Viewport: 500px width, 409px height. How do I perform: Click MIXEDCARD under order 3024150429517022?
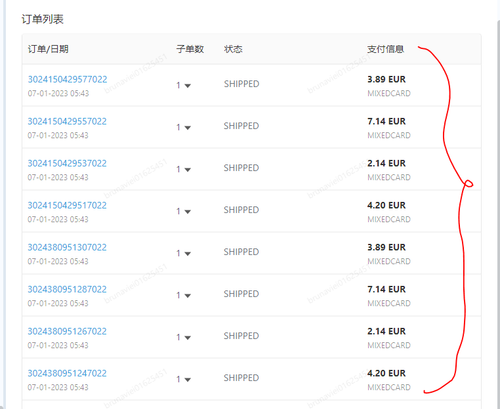pos(389,219)
